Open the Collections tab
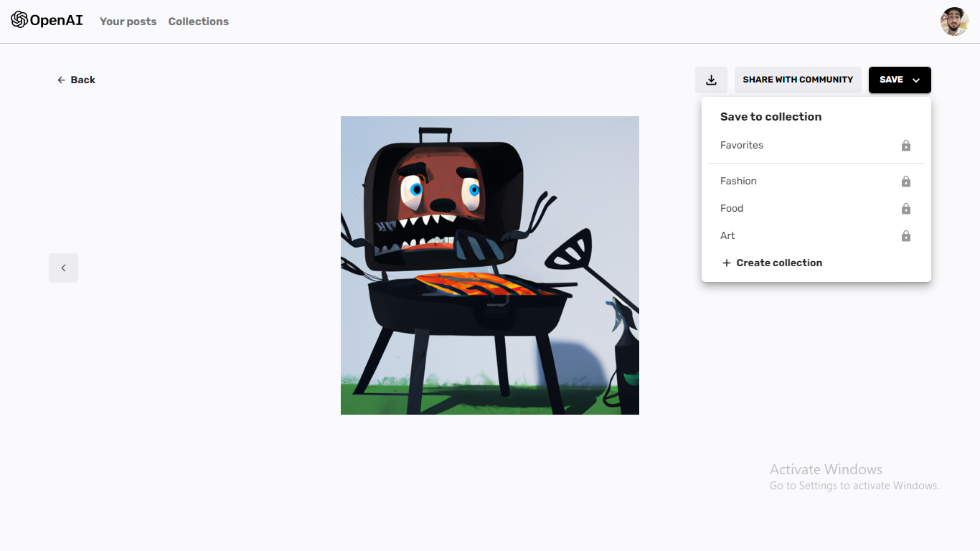Image resolution: width=980 pixels, height=551 pixels. 199,22
